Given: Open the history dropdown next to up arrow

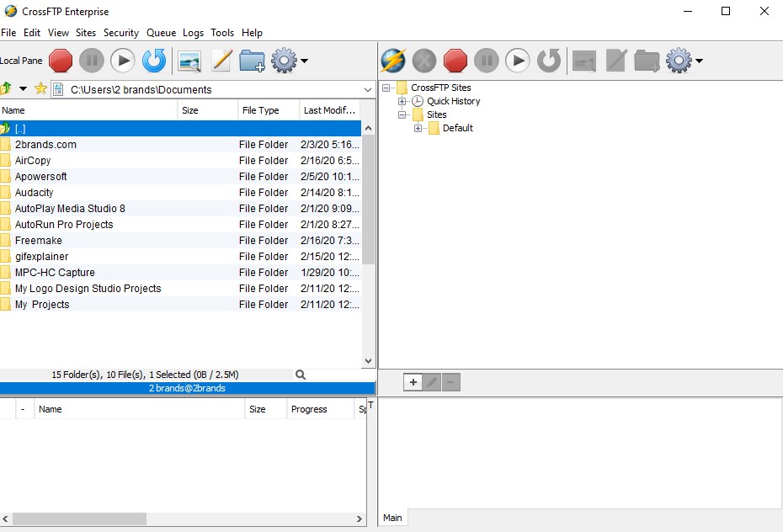Looking at the screenshot, I should (23, 89).
